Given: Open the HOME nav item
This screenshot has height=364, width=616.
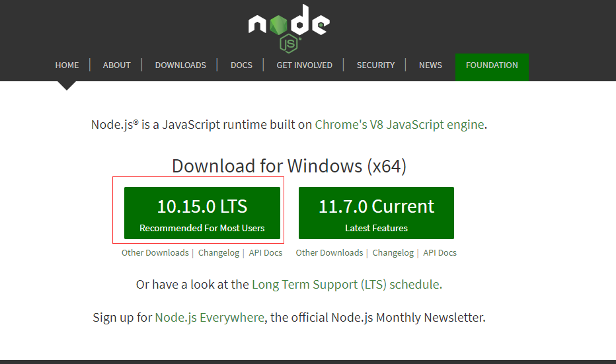Looking at the screenshot, I should click(67, 65).
